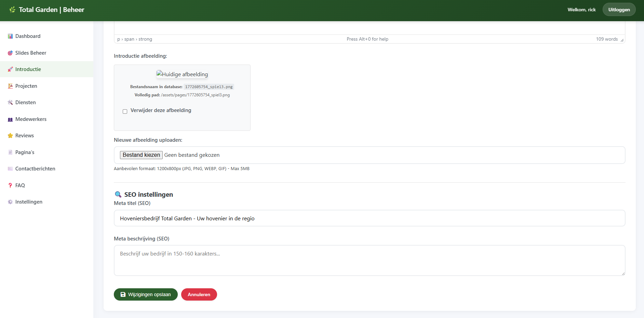Click the /assets/pages/ full path text

point(196,95)
